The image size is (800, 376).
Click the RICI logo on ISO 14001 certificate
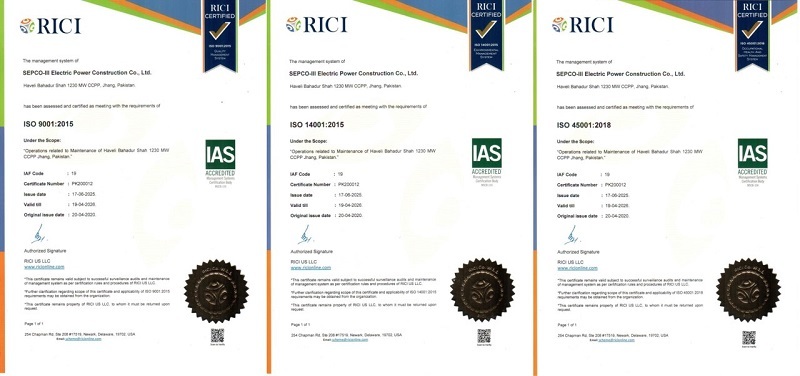click(317, 24)
